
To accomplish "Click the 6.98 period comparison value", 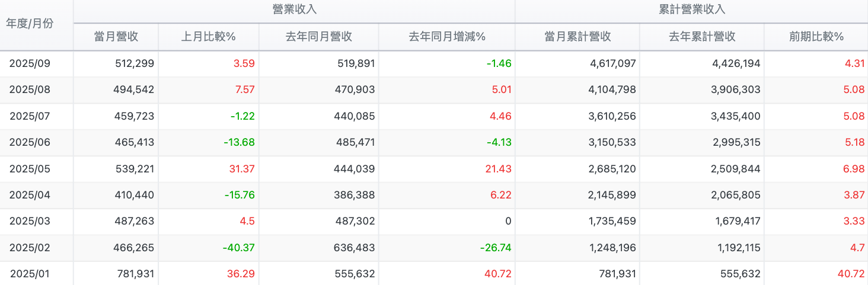I will click(x=853, y=169).
